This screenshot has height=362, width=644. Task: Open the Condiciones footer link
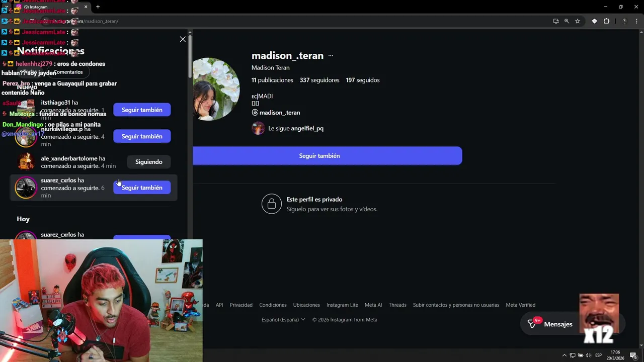click(x=273, y=305)
